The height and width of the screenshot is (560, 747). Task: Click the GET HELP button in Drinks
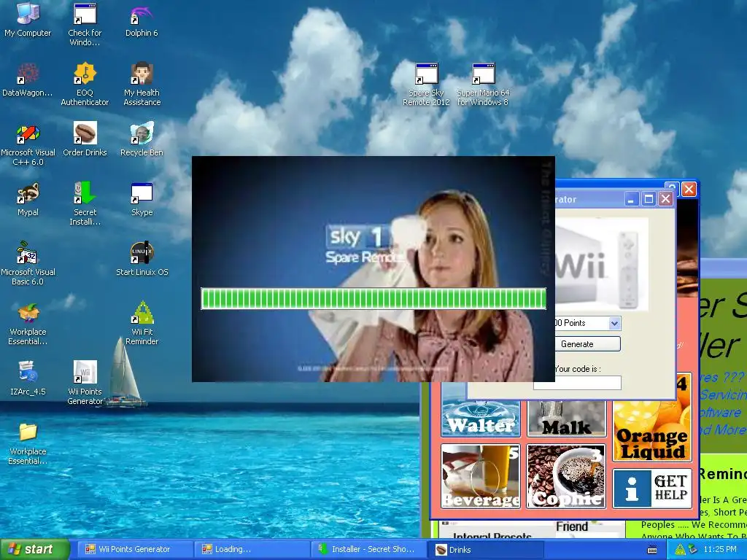coord(651,489)
